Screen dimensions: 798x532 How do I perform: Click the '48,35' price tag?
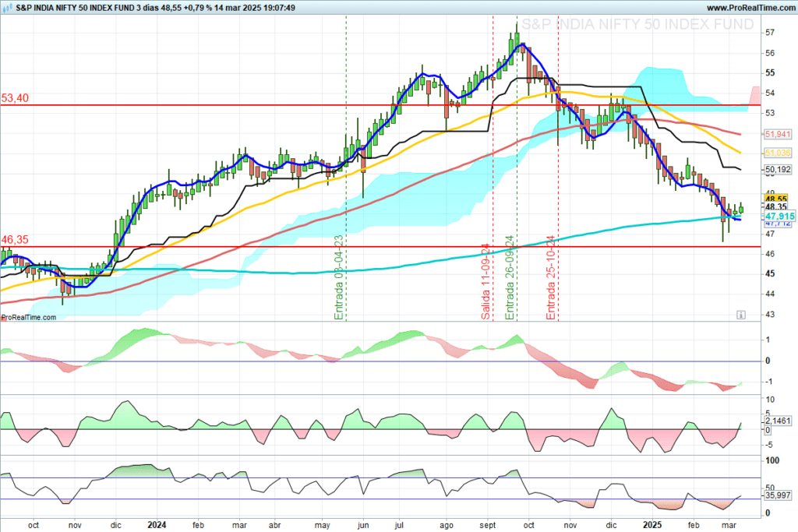776,206
